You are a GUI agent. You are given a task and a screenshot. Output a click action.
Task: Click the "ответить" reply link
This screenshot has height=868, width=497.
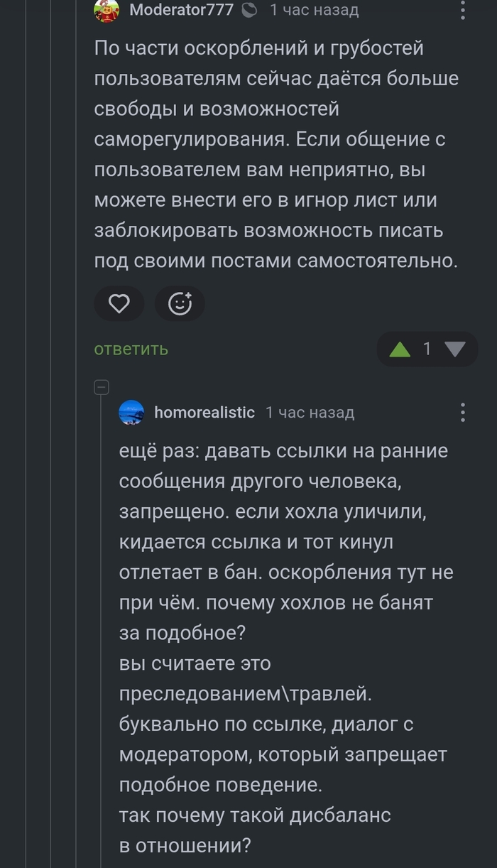click(x=131, y=349)
